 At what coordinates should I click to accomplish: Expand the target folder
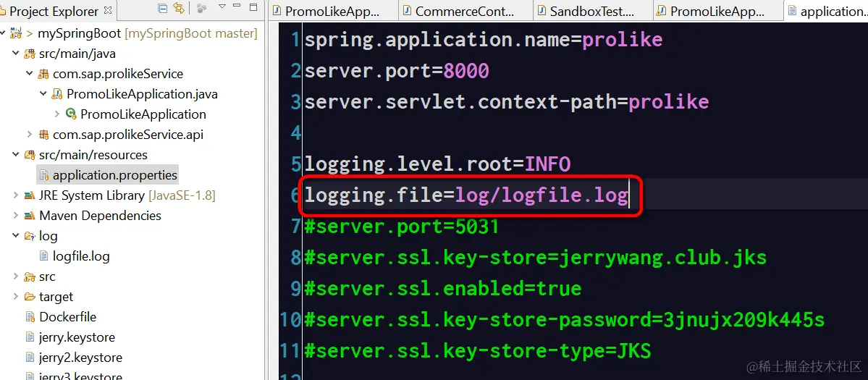click(x=15, y=297)
